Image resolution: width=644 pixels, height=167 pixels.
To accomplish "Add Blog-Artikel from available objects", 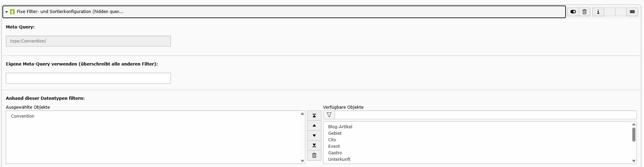I will tap(340, 127).
